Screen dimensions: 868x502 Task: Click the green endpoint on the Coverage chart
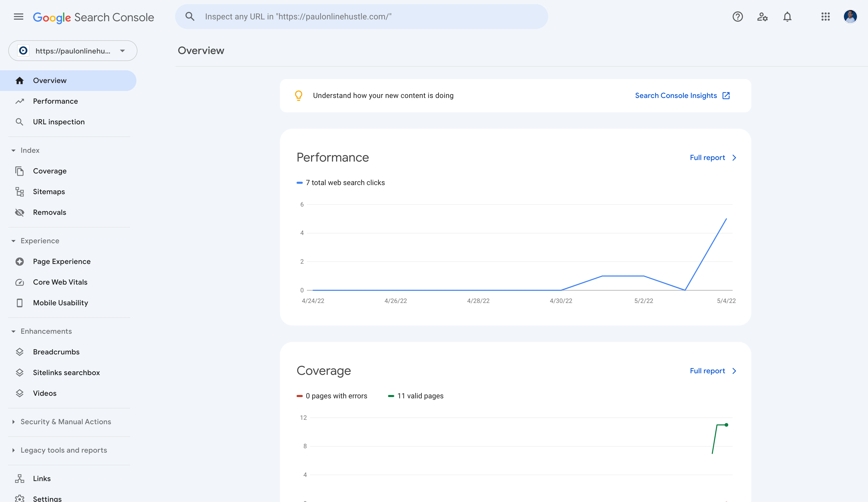coord(726,425)
